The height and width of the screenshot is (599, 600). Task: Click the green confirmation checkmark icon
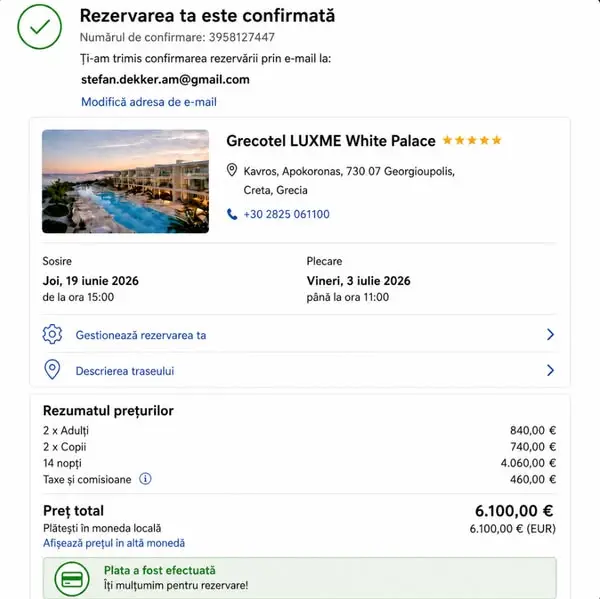pos(39,27)
